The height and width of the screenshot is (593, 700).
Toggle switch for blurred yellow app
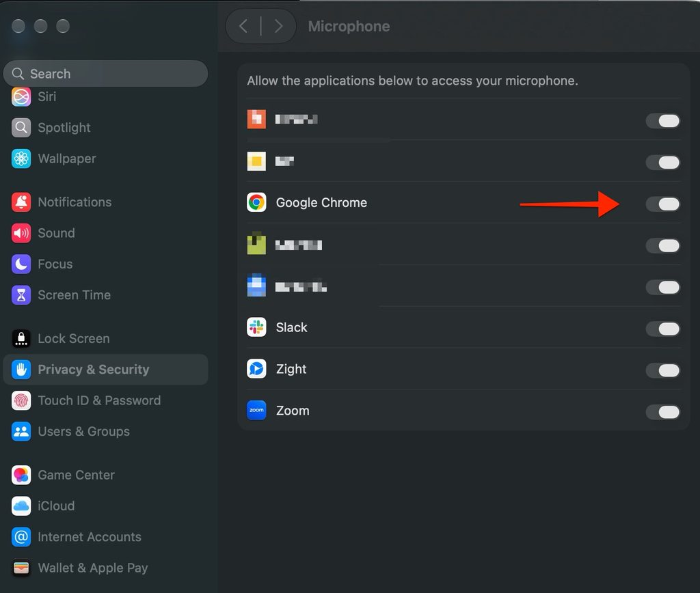[663, 163]
